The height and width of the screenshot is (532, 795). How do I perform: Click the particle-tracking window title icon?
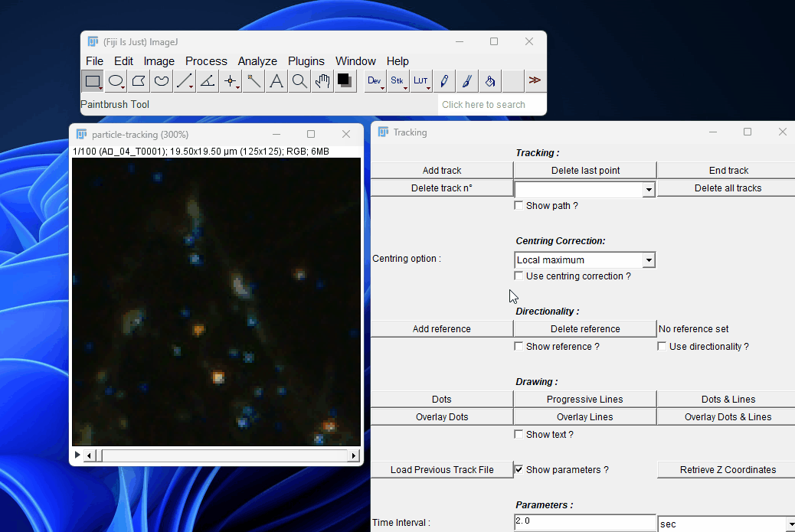click(81, 134)
